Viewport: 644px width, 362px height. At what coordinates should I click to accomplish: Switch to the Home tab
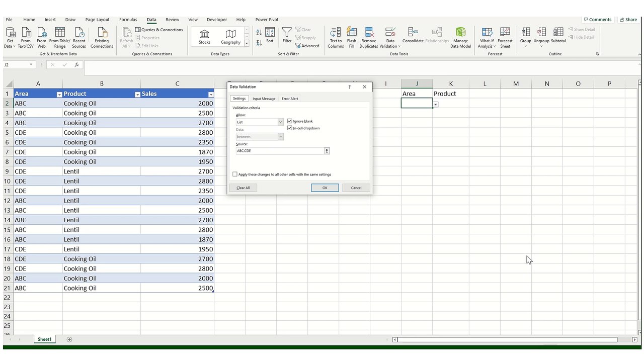pos(29,20)
